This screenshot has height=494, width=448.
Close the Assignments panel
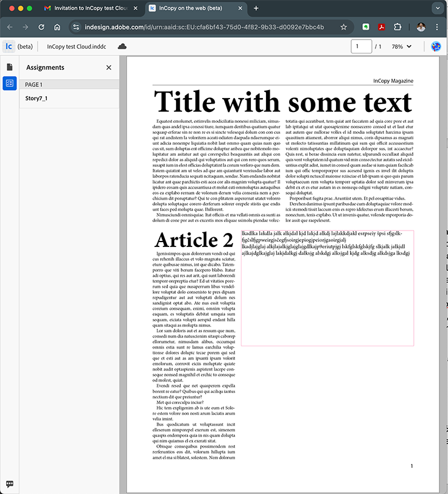109,68
